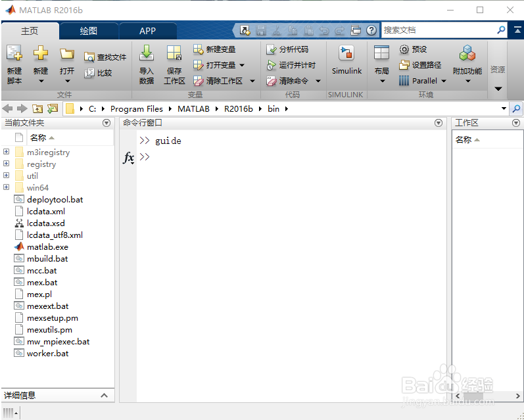Image resolution: width=524 pixels, height=420 pixels.
Task: Sort workspace by 名称 column header
Action: [x=488, y=139]
